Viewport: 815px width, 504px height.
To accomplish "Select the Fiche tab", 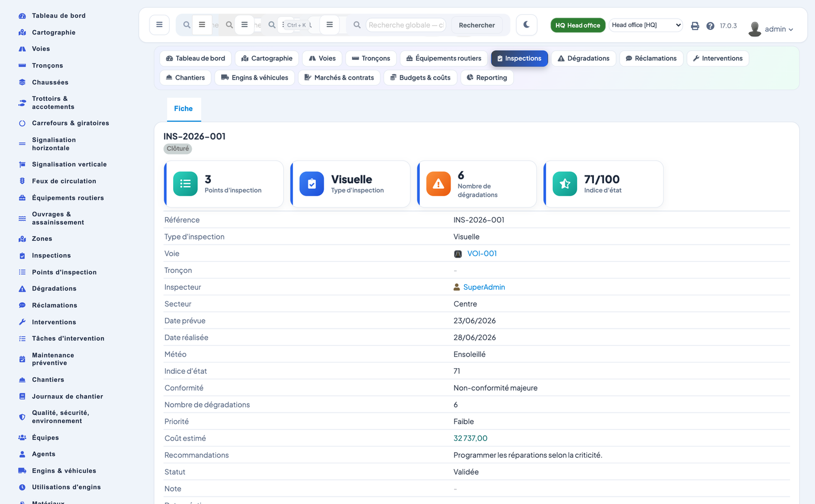I will pyautogui.click(x=183, y=109).
